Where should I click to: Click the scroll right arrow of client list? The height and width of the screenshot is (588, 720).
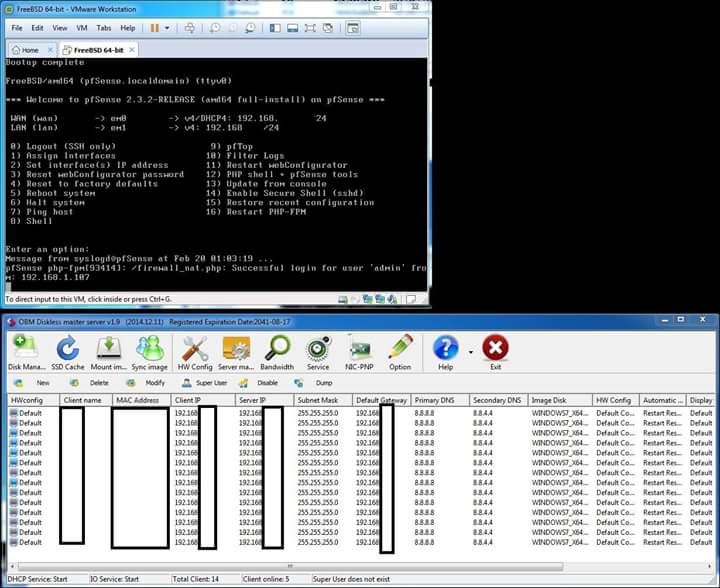pyautogui.click(x=709, y=566)
